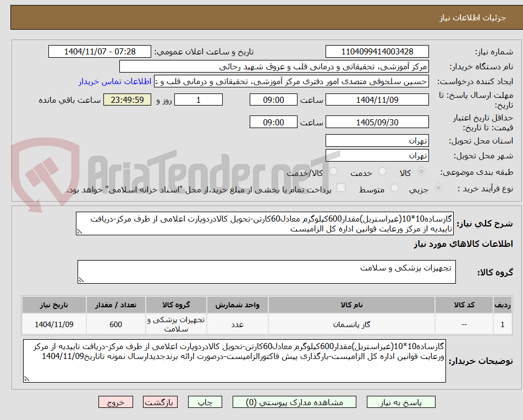Click the response deadline date 1404/11/09 field

(377, 100)
